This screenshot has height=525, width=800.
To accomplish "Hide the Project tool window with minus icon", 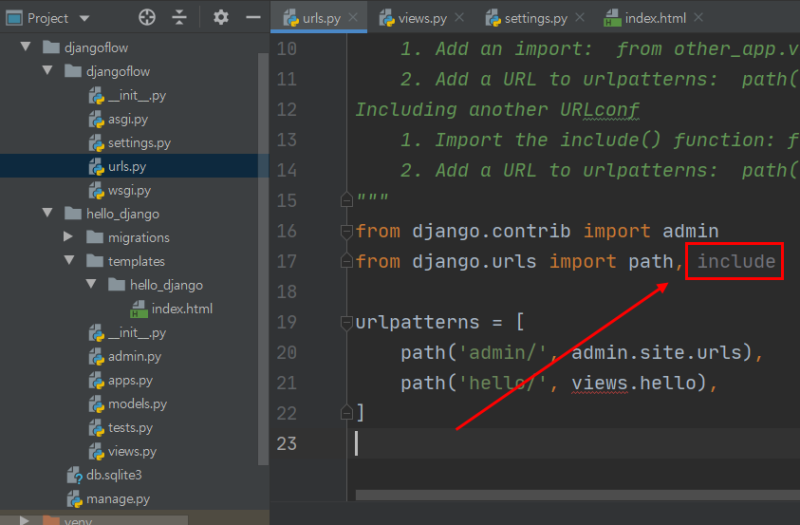I will [x=252, y=17].
